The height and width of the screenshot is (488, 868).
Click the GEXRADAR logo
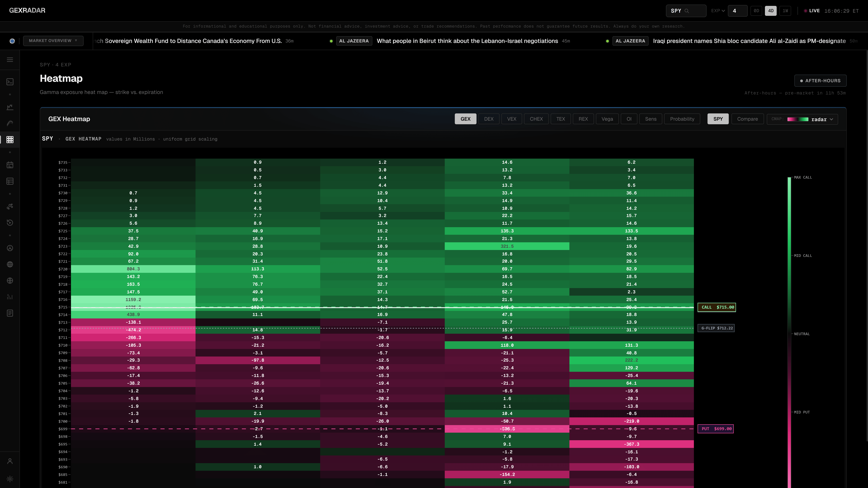click(27, 10)
